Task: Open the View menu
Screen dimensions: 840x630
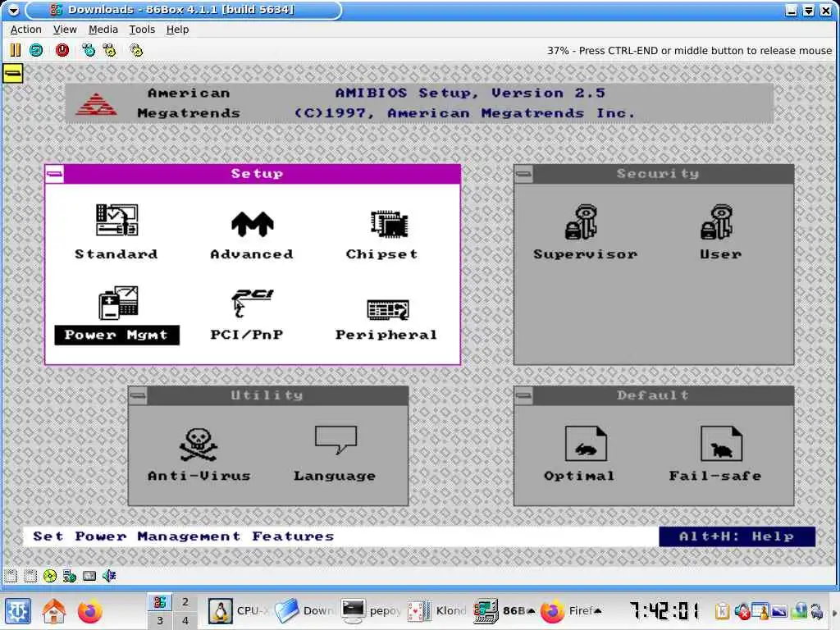Action: pyautogui.click(x=65, y=30)
